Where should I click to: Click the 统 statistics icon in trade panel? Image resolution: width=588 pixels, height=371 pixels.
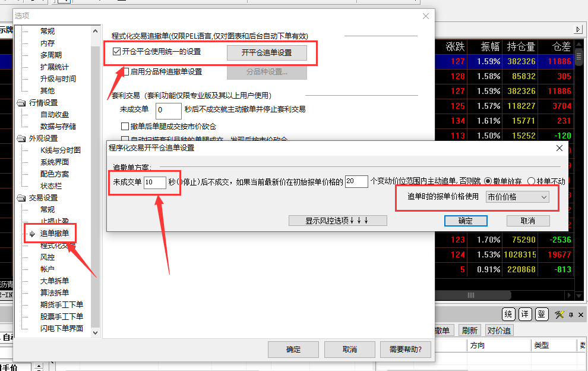click(508, 315)
